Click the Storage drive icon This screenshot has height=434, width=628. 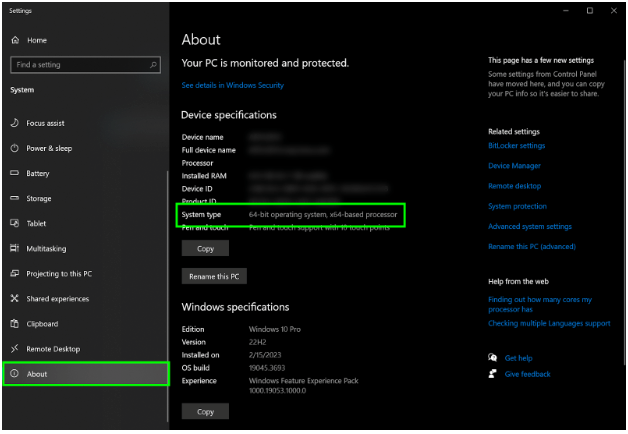14,198
